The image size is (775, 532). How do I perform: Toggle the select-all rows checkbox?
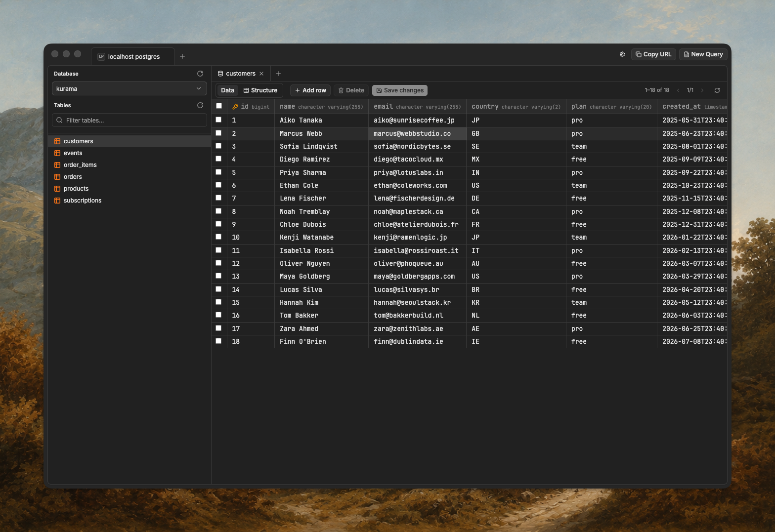point(219,106)
